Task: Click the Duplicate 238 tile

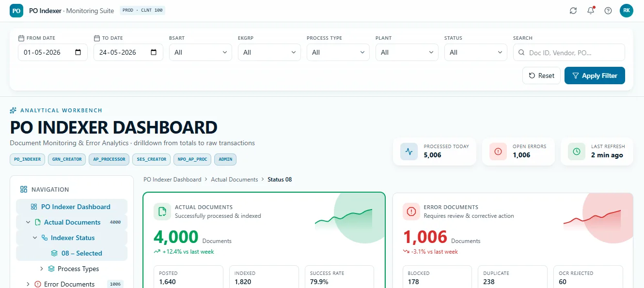Action: click(x=513, y=277)
